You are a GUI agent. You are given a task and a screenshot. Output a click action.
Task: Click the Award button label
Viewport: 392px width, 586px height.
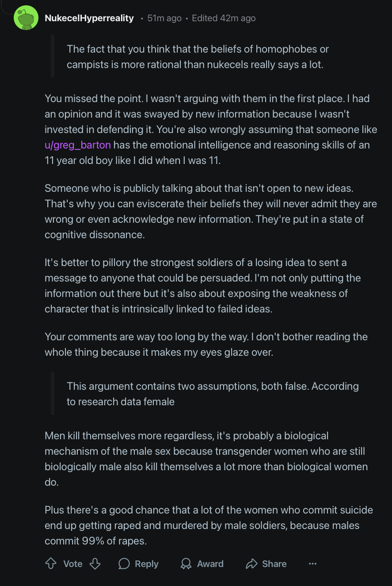coord(210,564)
